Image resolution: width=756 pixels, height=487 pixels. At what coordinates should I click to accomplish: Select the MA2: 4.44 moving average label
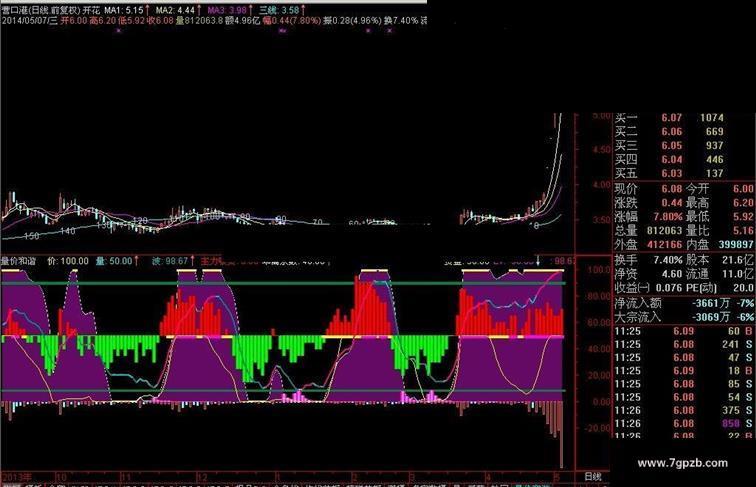[176, 10]
